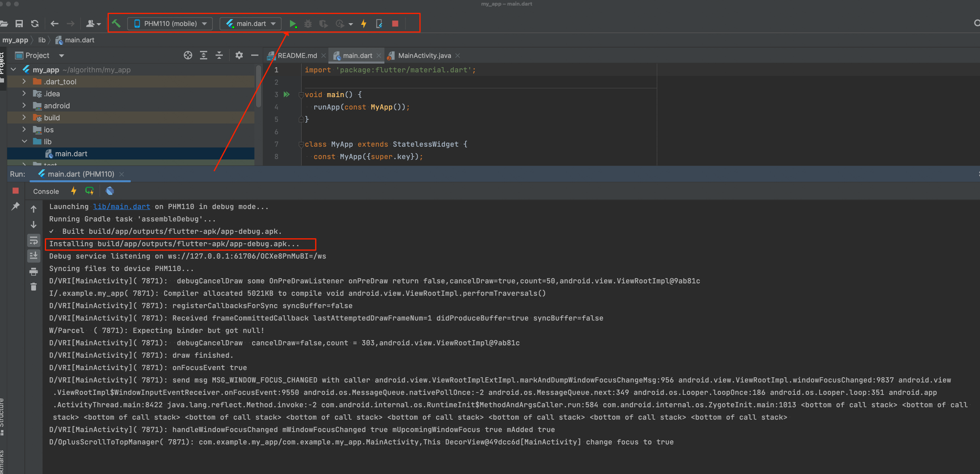
Task: Click the green Run button in toolbar
Action: [293, 24]
